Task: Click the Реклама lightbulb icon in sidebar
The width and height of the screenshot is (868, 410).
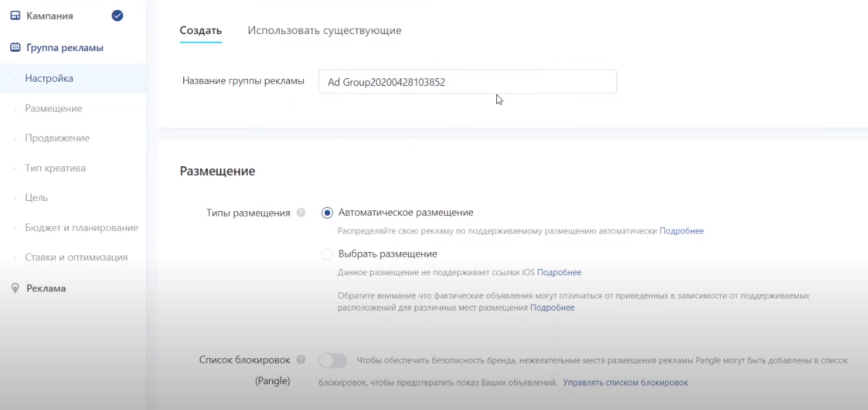Action: click(14, 288)
